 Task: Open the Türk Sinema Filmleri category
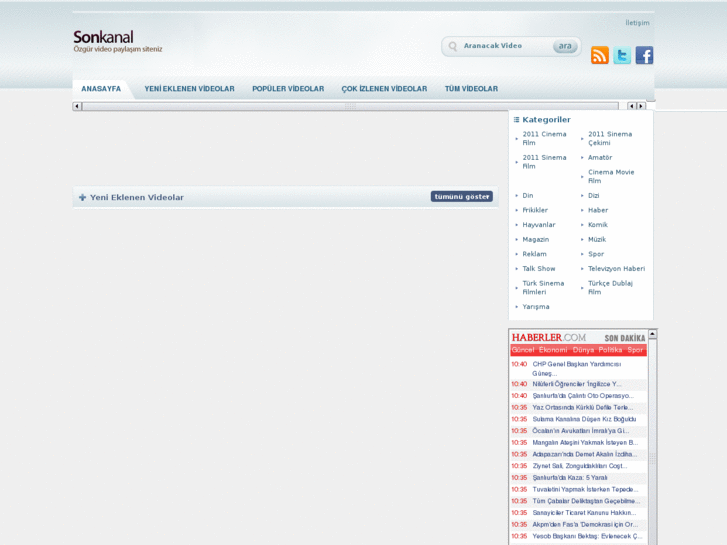point(543,288)
